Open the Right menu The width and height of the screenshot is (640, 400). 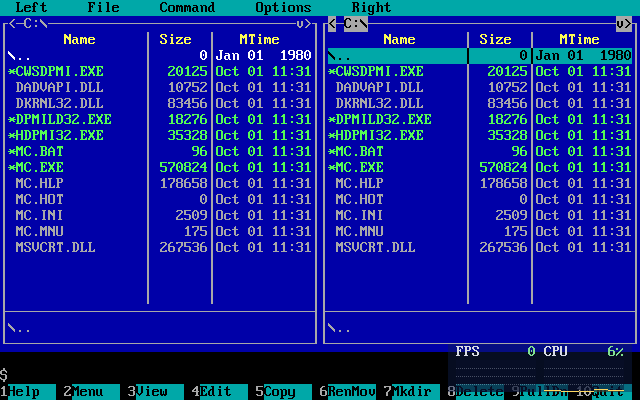pyautogui.click(x=371, y=7)
